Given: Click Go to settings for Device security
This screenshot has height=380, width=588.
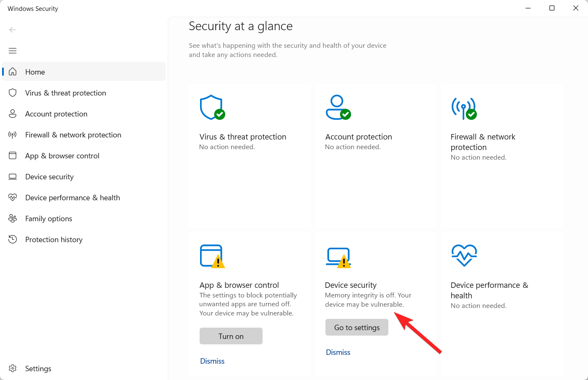Looking at the screenshot, I should tap(356, 327).
